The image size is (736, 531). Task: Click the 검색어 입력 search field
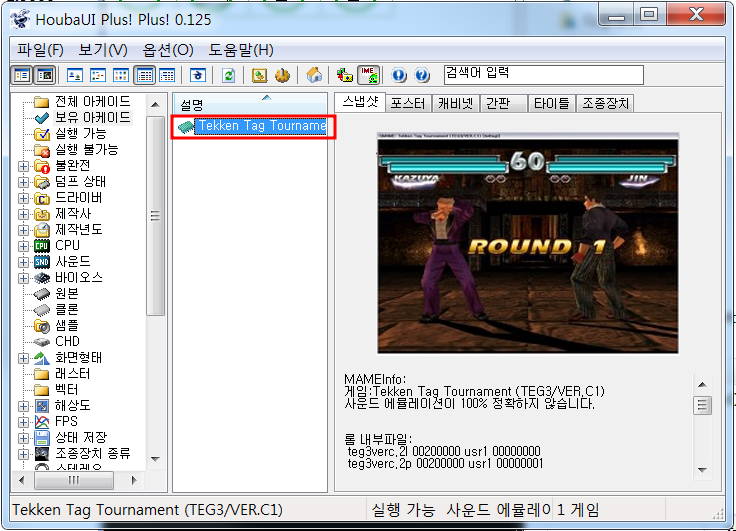pos(544,75)
